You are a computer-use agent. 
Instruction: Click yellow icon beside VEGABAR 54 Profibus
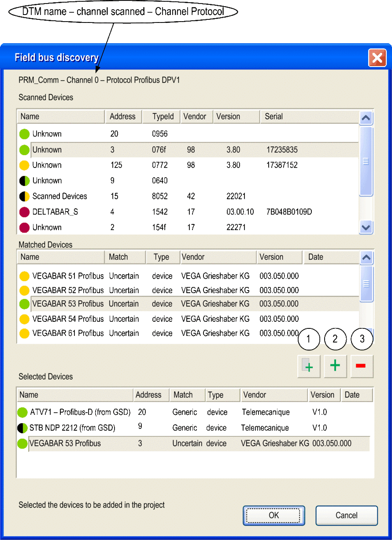(24, 319)
